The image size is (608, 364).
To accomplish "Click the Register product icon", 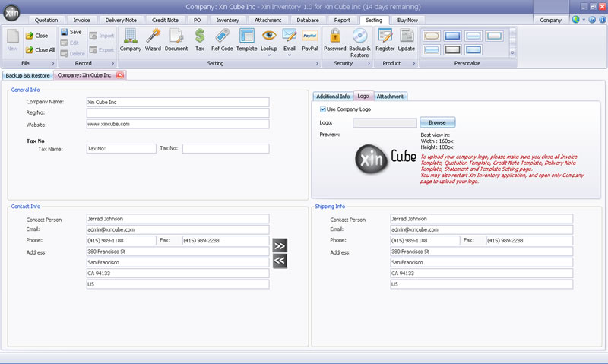I will [385, 36].
